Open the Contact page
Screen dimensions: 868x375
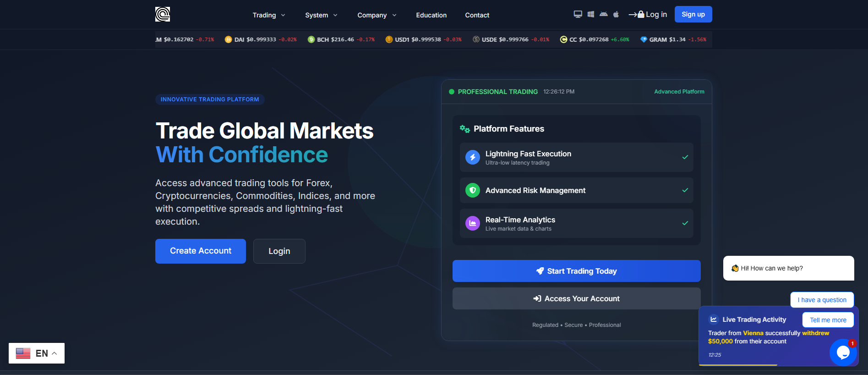(477, 15)
